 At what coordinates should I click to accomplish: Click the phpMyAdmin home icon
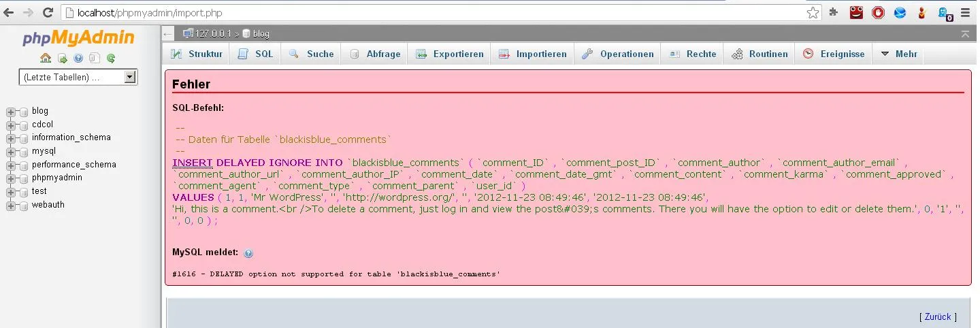click(x=46, y=59)
